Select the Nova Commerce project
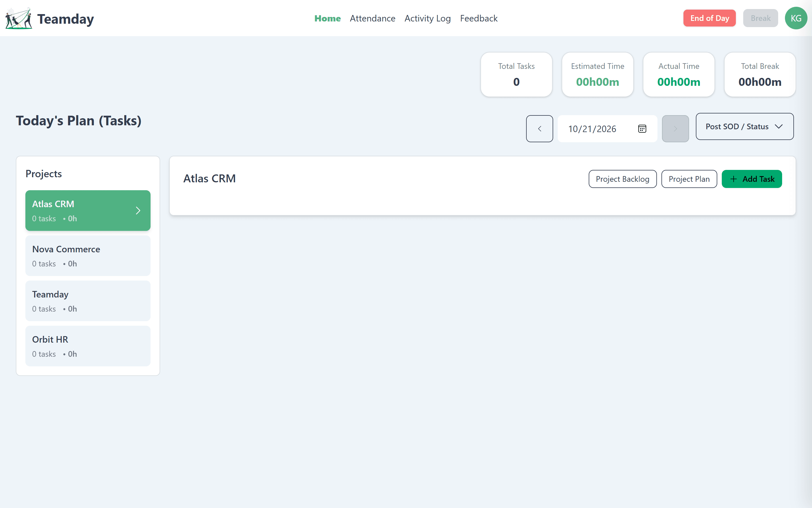 (x=88, y=256)
